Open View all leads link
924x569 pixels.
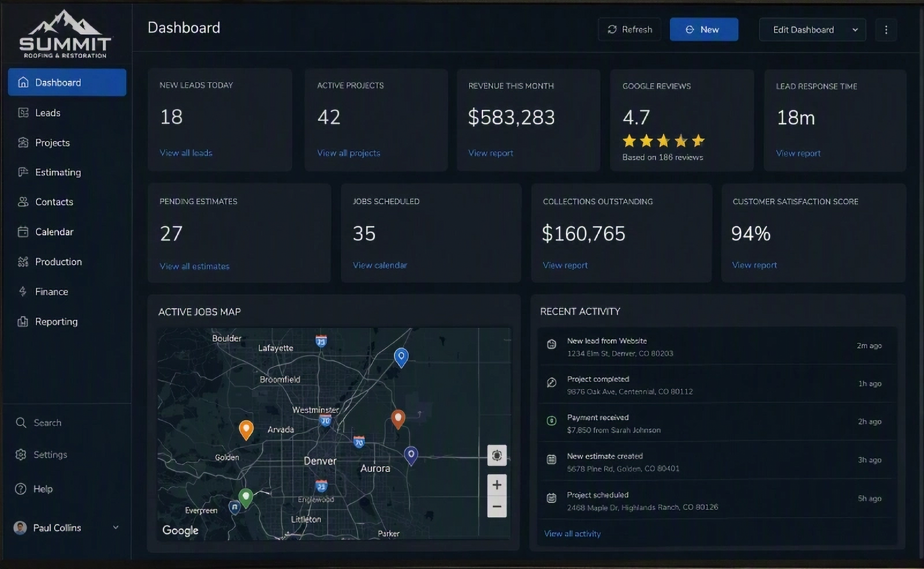[x=186, y=153]
